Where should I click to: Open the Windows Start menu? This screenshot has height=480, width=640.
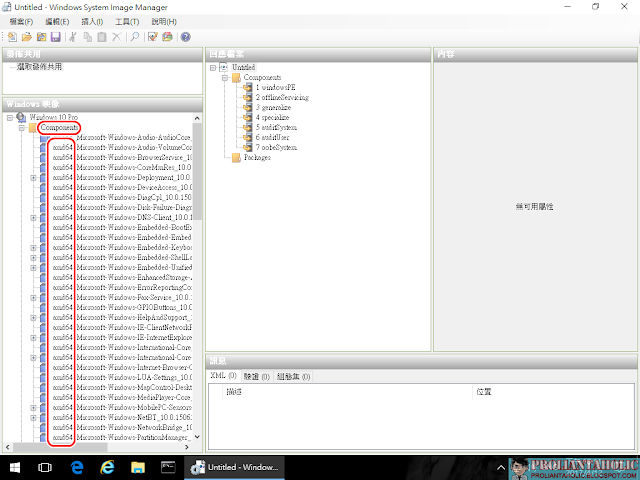point(15,468)
